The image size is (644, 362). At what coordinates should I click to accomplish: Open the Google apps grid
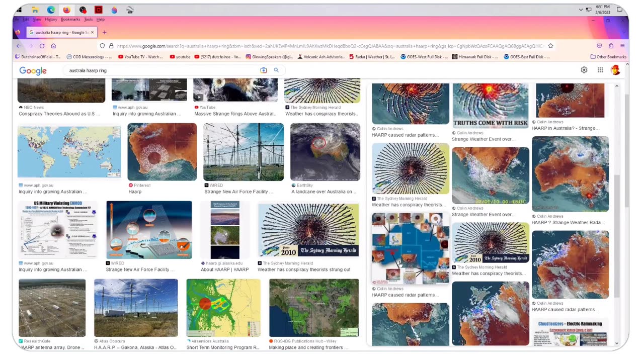coord(600,70)
